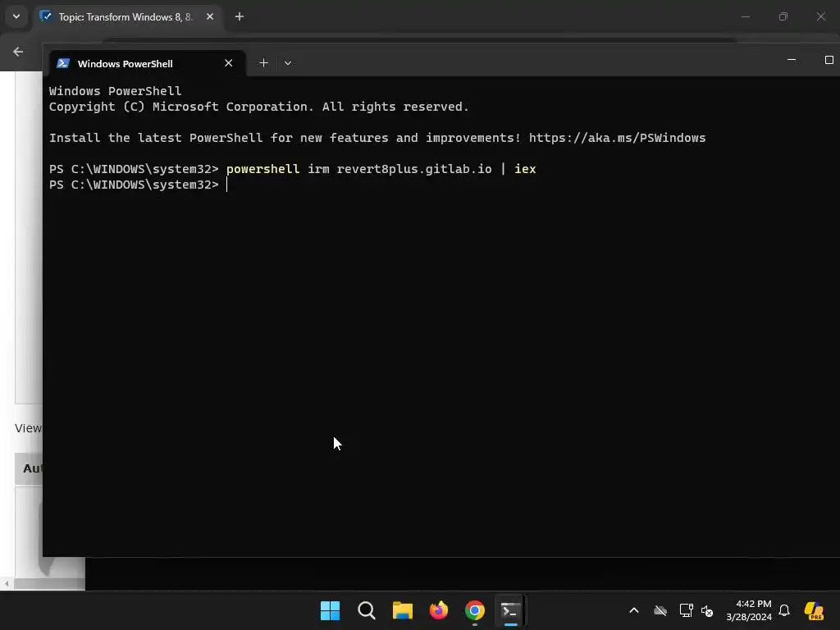Viewport: 840px width, 630px height.
Task: Close the Windows PowerShell terminal tab
Action: [x=229, y=63]
